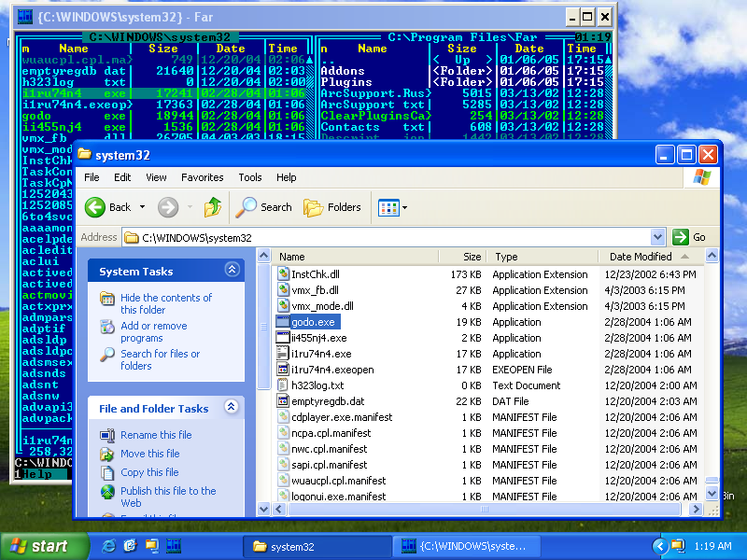Click the file list horizontal scrollbar thumb
Screen dimensions: 747x560
pyautogui.click(x=484, y=509)
